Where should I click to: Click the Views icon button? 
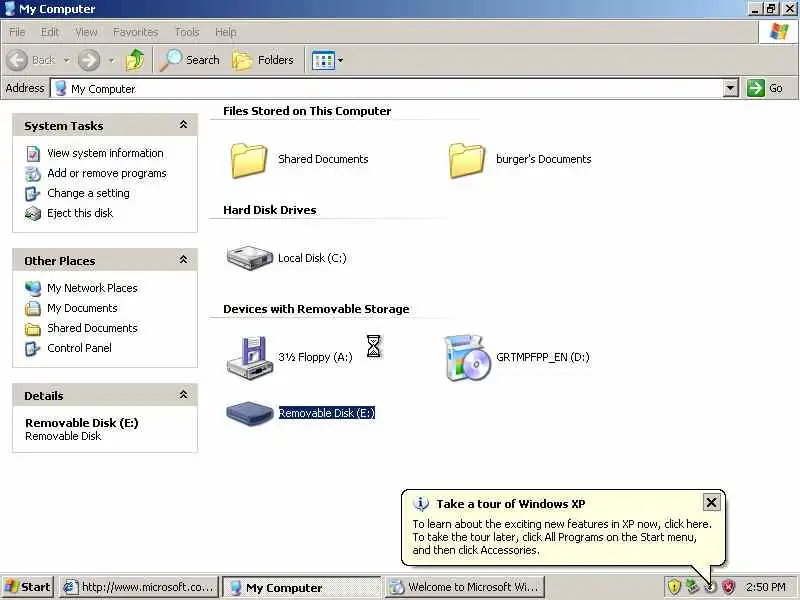[323, 61]
